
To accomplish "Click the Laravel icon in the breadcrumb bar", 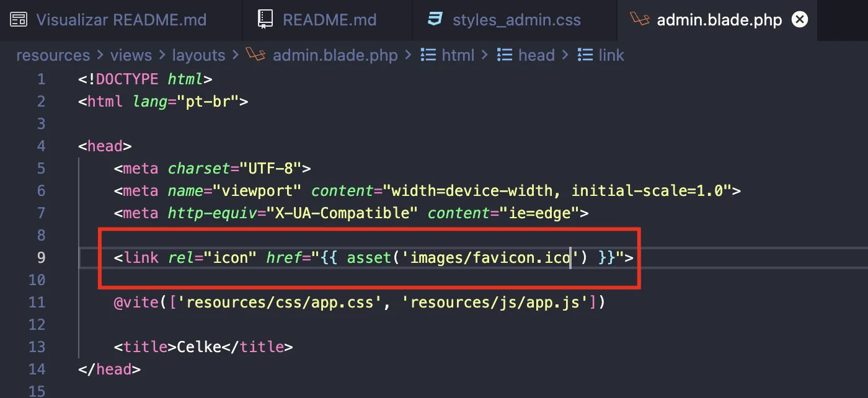I will tap(255, 55).
